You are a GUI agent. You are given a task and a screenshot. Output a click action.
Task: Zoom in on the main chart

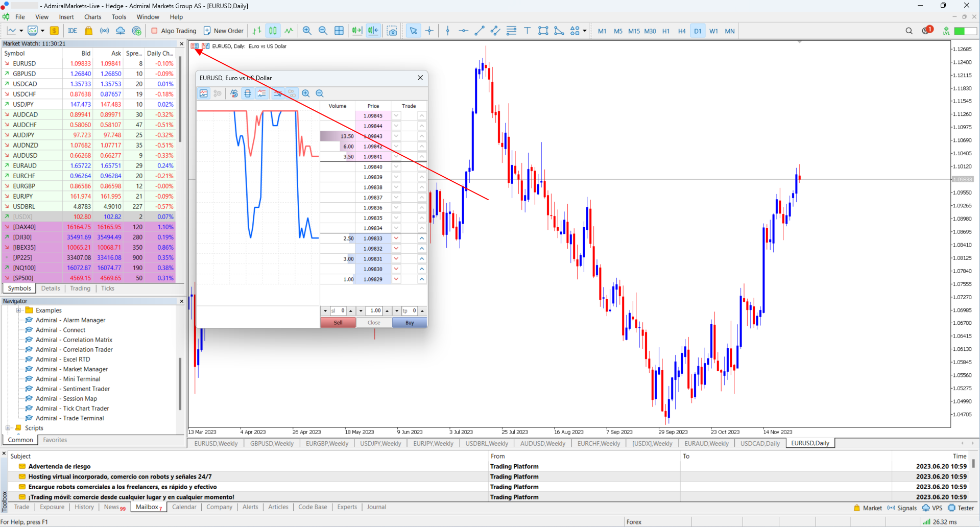pyautogui.click(x=307, y=31)
